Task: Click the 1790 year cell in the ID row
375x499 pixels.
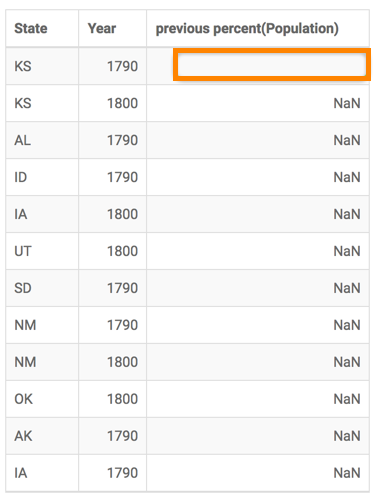Action: (122, 177)
